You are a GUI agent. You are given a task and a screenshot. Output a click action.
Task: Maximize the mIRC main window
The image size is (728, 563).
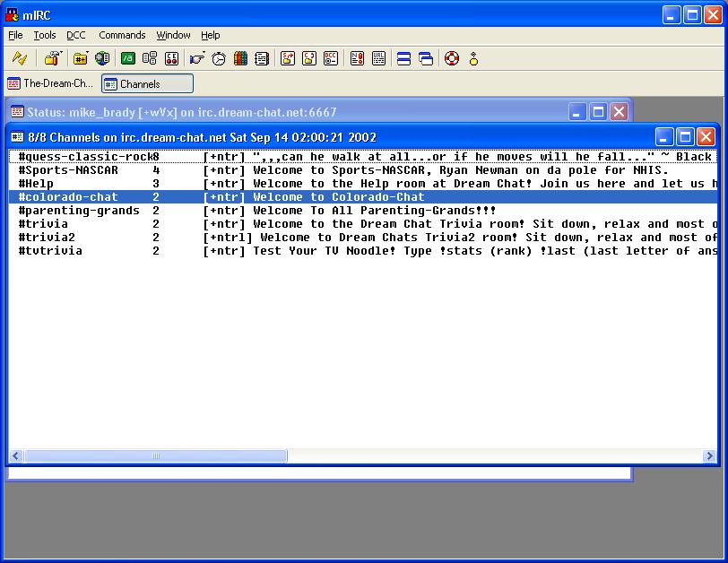click(x=692, y=15)
